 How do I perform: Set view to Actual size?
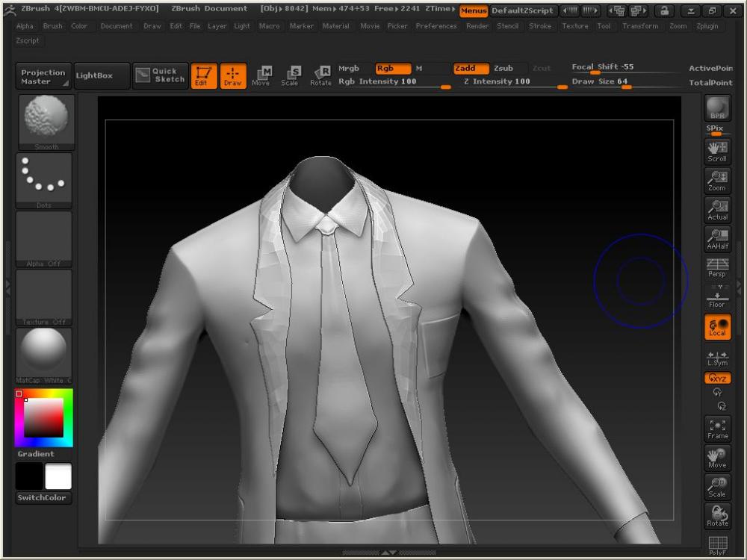click(x=717, y=210)
